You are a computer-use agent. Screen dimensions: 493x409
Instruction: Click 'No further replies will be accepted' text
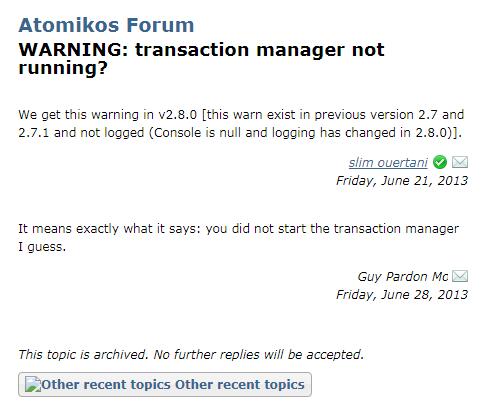(258, 354)
